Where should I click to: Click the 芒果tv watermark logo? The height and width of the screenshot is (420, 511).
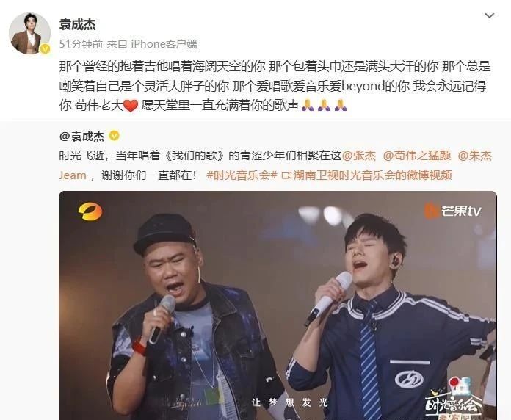452,211
